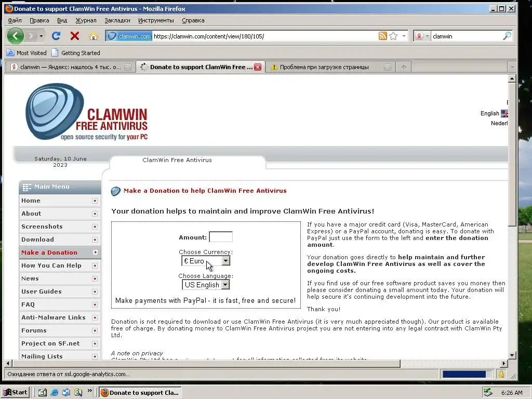The height and width of the screenshot is (399, 532).
Task: Open About in the main menu
Action: click(x=60, y=214)
